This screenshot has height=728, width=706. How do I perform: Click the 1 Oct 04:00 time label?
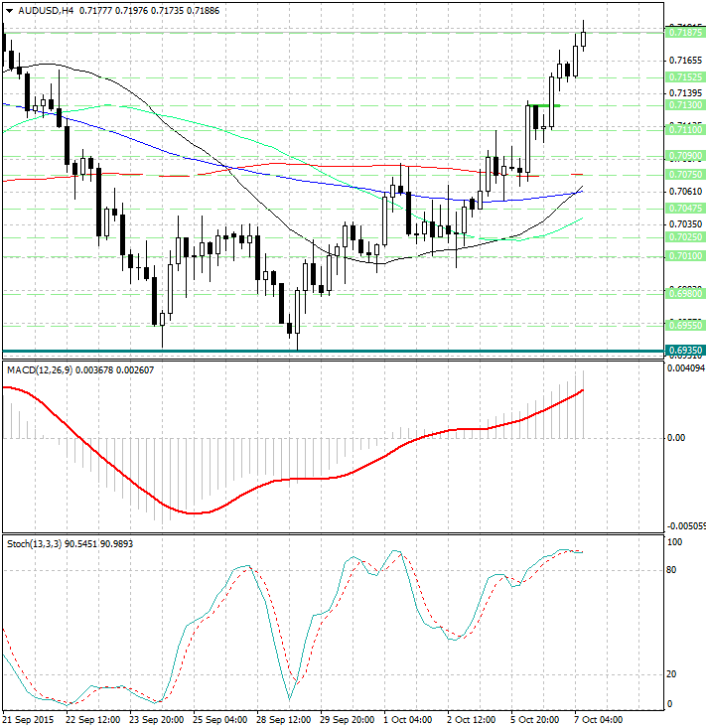[x=407, y=719]
